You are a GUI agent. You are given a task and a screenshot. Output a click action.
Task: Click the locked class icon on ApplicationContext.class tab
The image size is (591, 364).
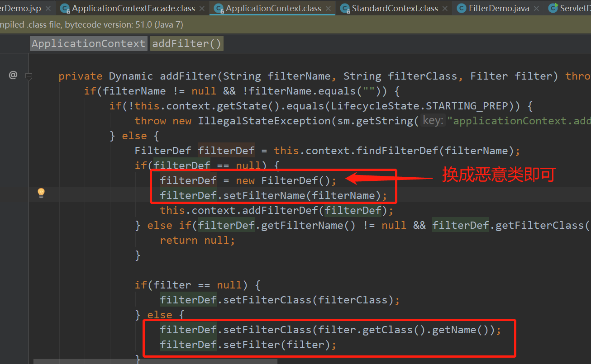[x=219, y=8]
